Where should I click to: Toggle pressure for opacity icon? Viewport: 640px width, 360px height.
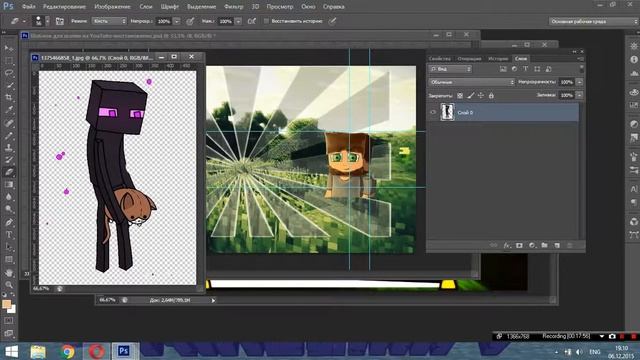[x=190, y=21]
